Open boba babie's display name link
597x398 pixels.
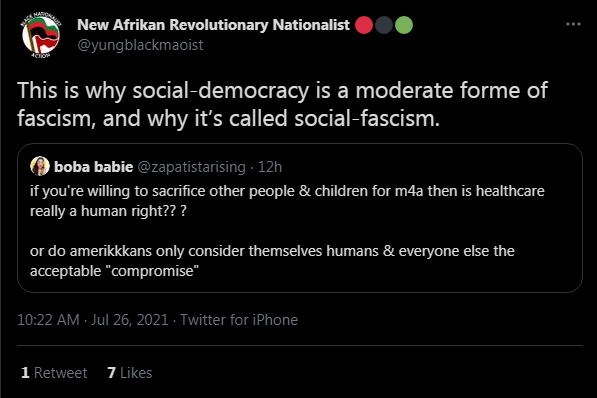pos(93,167)
